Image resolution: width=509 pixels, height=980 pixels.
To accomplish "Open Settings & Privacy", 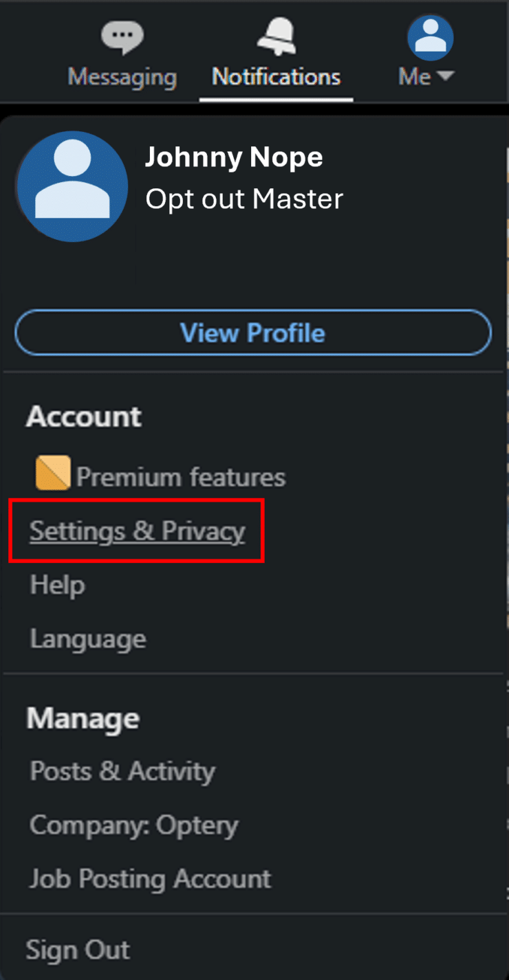I will point(137,531).
